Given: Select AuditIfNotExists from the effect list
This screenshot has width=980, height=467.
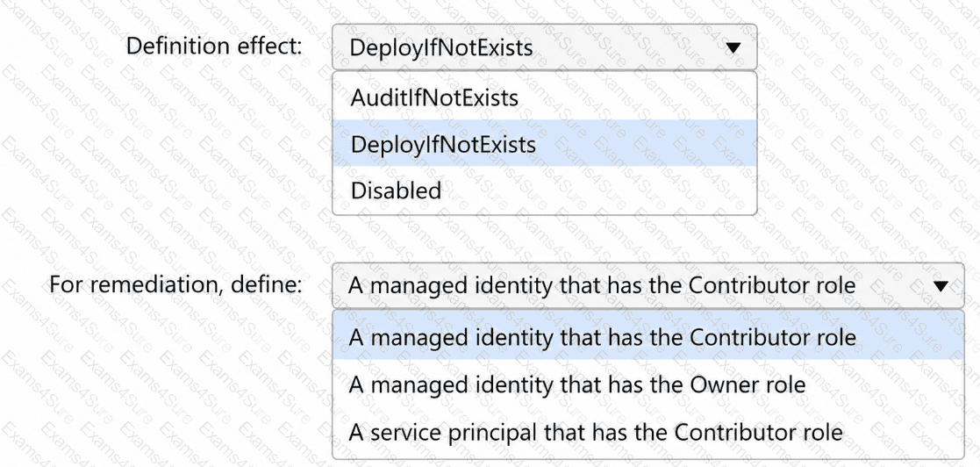Looking at the screenshot, I should point(544,97).
